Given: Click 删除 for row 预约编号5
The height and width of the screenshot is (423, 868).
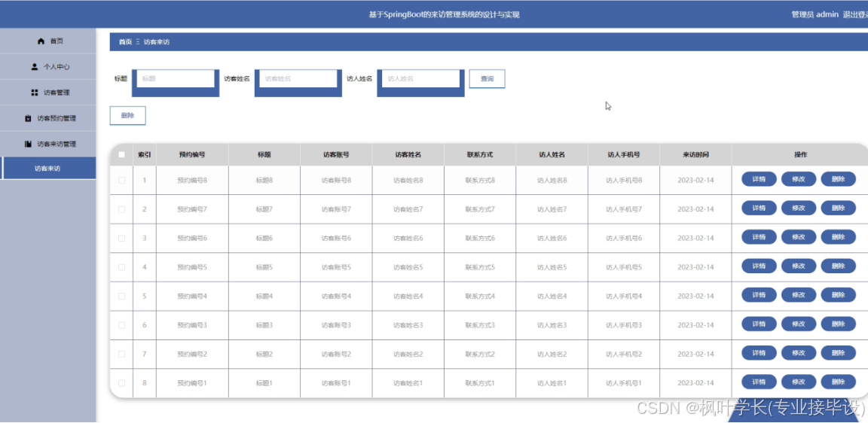Looking at the screenshot, I should tap(838, 266).
